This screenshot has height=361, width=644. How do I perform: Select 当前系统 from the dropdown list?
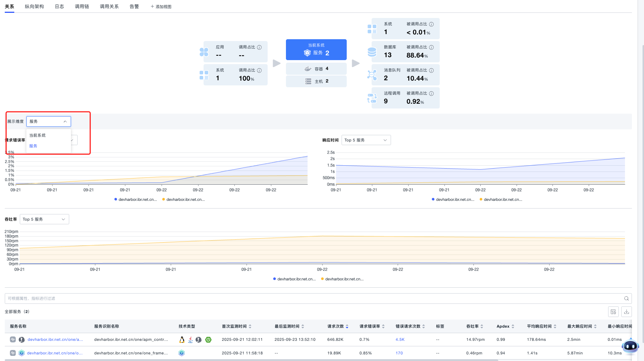tap(38, 136)
